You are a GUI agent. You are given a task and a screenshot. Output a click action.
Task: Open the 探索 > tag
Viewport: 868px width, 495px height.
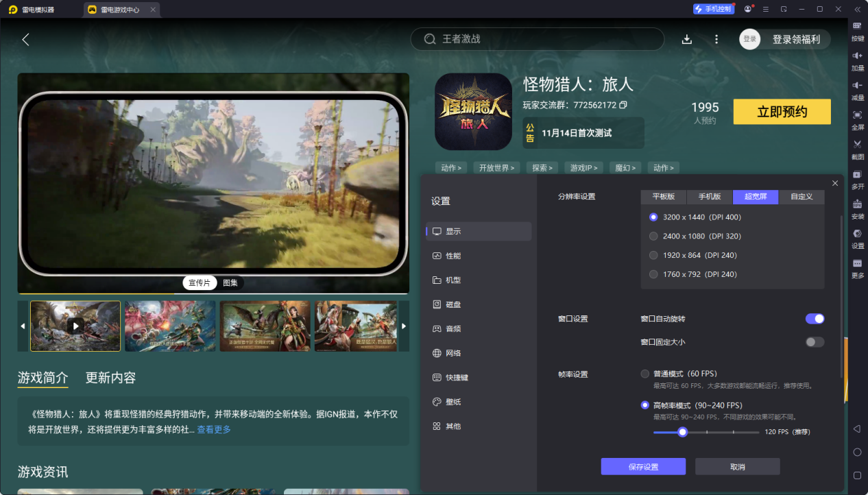point(542,167)
